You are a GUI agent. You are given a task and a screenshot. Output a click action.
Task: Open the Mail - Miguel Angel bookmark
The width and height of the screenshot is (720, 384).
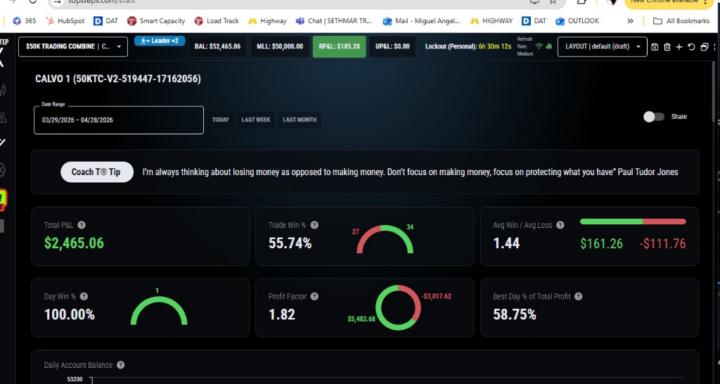[x=421, y=21]
